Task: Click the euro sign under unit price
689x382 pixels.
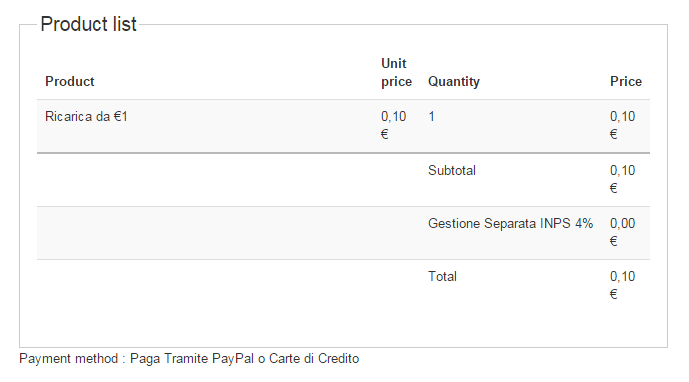Action: click(x=384, y=135)
